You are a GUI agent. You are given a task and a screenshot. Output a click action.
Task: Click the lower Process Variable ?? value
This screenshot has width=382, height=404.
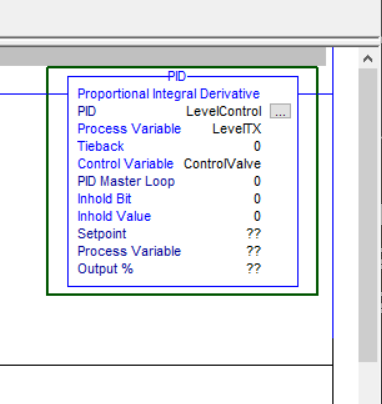coord(253,251)
